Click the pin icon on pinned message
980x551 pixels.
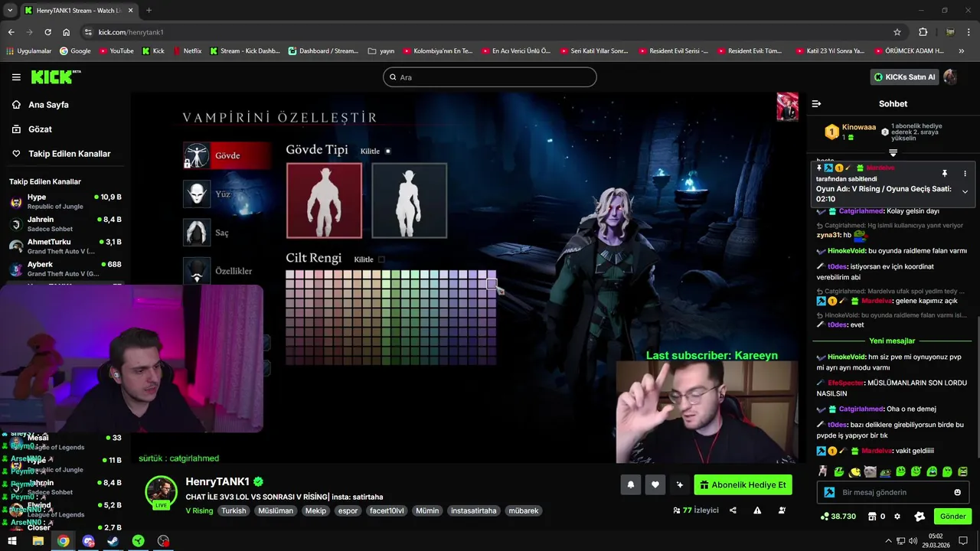click(x=945, y=174)
